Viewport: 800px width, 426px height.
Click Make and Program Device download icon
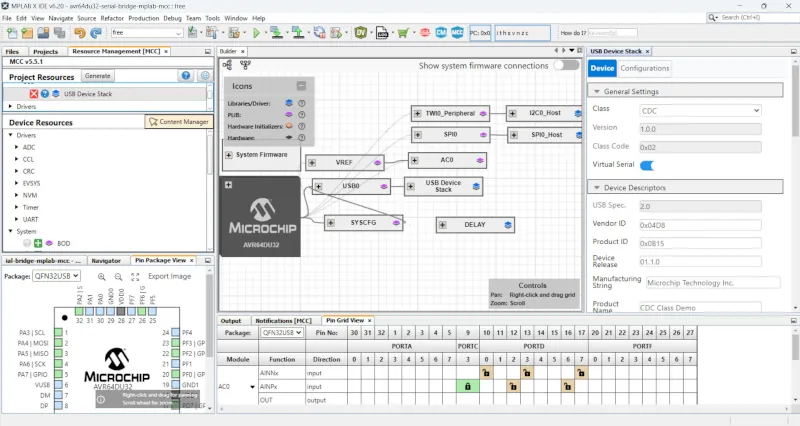[x=276, y=33]
